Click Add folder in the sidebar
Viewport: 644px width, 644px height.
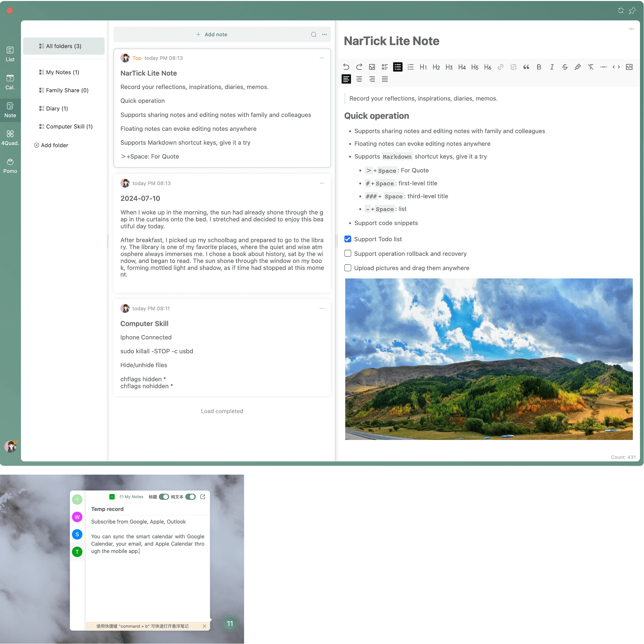tap(51, 145)
